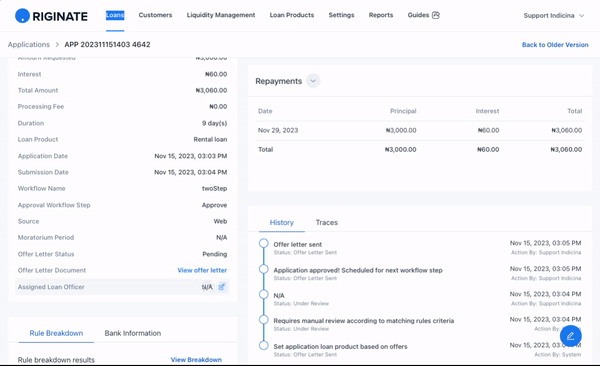Click the Application Date value 03:03 PM

[x=191, y=156]
